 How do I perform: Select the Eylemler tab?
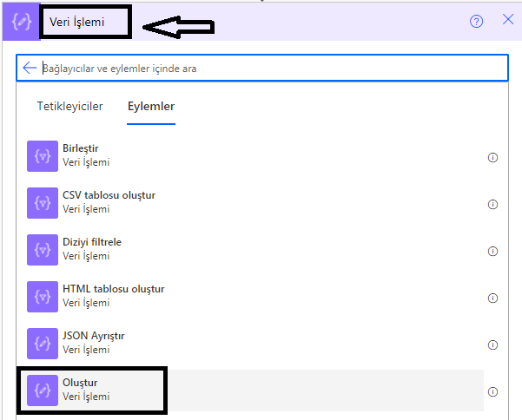coord(151,107)
